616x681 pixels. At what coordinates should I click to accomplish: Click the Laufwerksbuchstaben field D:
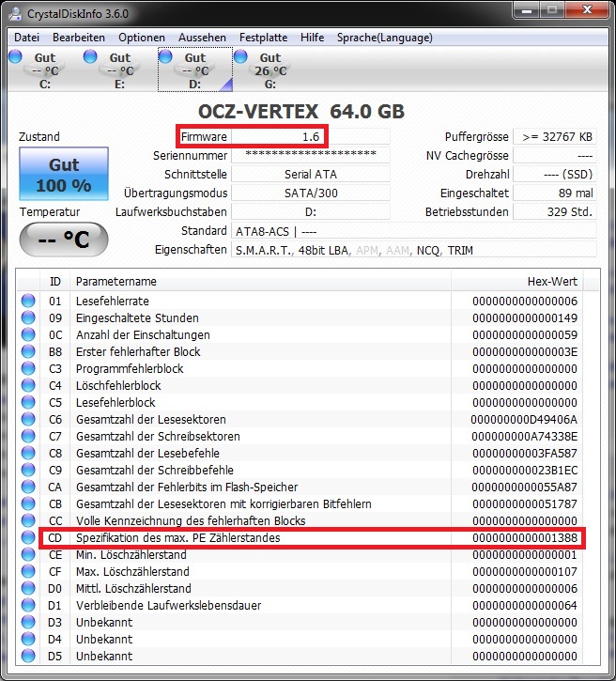(x=311, y=212)
